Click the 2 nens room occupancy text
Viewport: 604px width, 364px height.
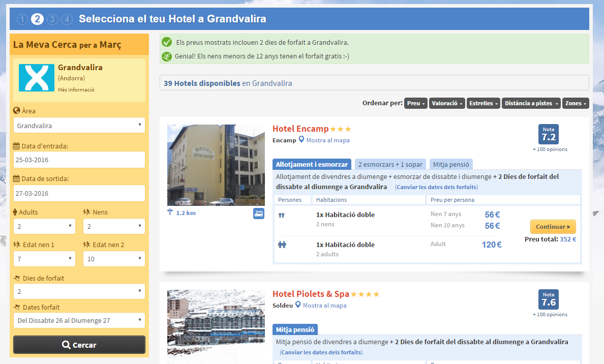coord(325,224)
